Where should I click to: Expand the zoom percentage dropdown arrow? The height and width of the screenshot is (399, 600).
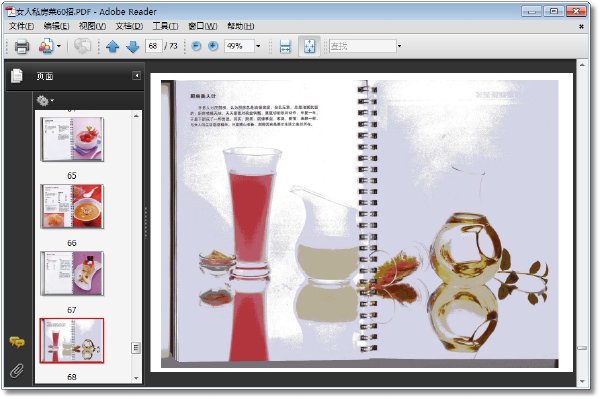click(258, 46)
